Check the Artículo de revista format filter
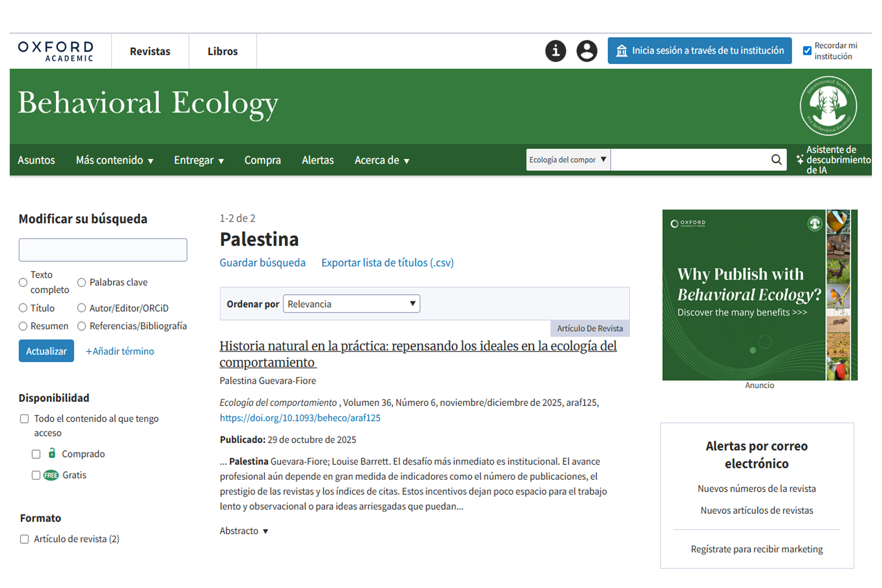Screen dimensions: 882x588 (25, 539)
